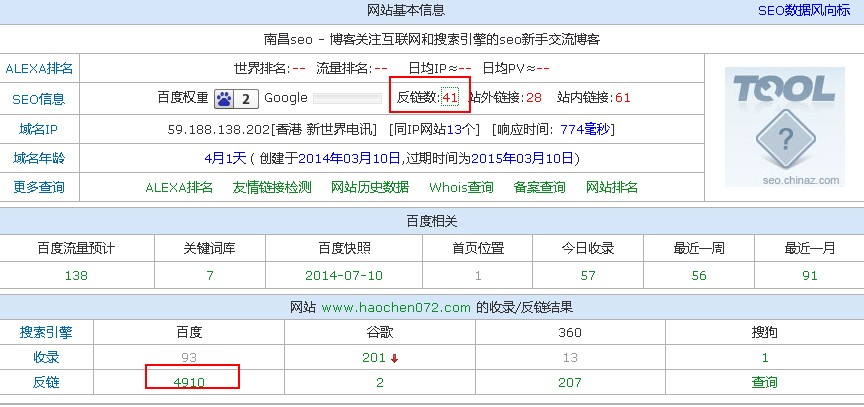Open 网站历史数据 link

click(x=370, y=187)
